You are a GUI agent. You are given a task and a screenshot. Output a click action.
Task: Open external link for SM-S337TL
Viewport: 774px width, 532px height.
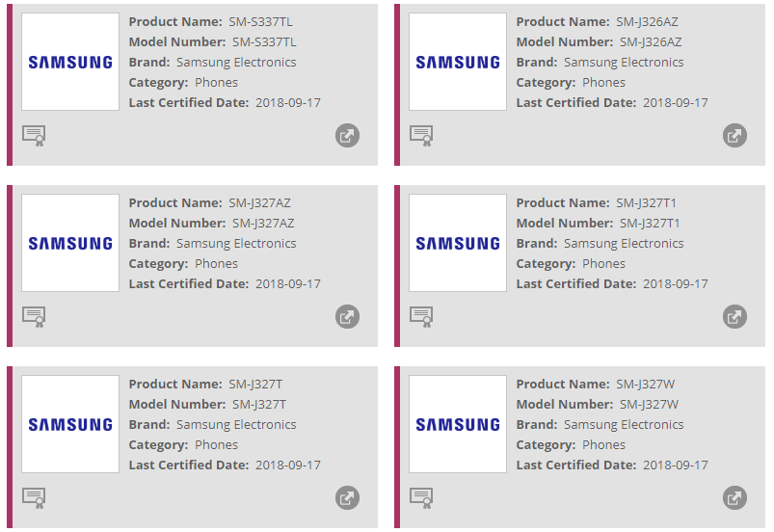[x=347, y=136]
